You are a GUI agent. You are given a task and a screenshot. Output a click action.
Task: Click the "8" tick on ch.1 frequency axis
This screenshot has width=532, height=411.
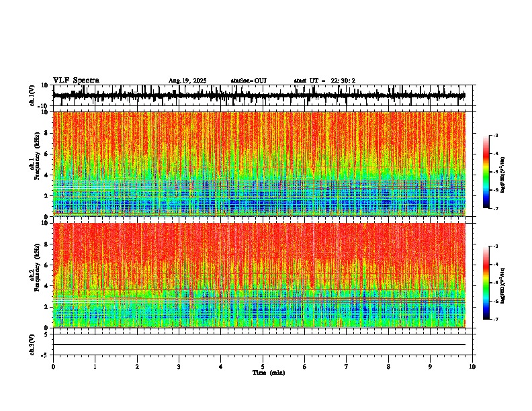click(x=46, y=133)
